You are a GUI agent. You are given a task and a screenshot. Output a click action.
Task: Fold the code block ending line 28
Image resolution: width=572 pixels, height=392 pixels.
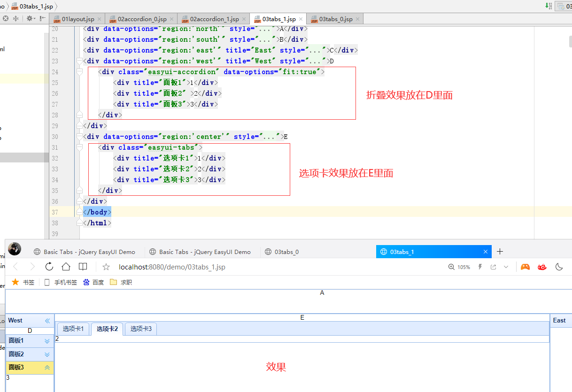point(79,115)
